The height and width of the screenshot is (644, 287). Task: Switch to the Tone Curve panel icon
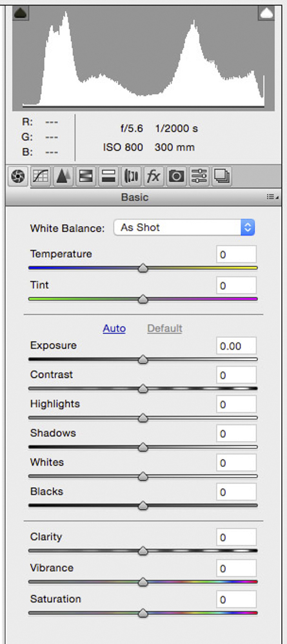point(41,176)
